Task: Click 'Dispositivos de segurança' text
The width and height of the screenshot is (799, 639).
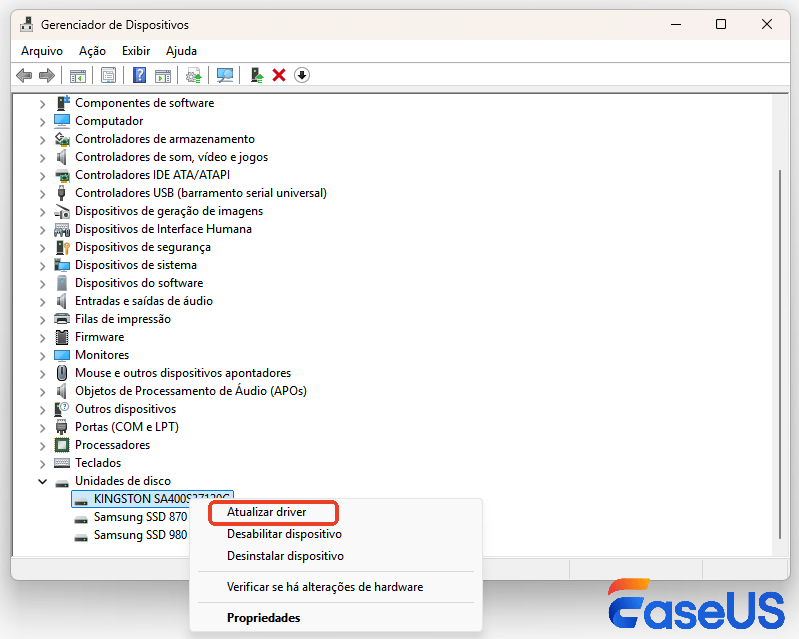Action: (143, 247)
